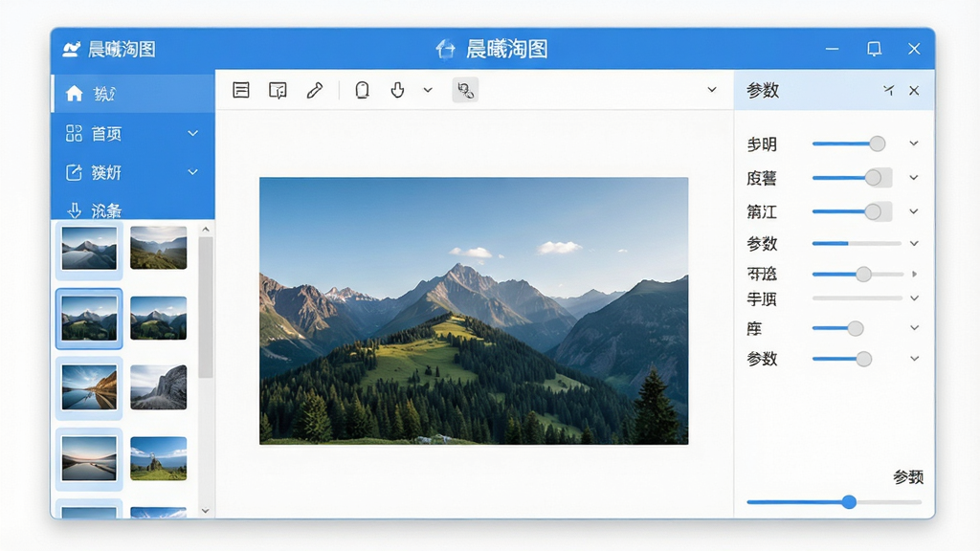Image resolution: width=980 pixels, height=551 pixels.
Task: Select the unhighlighted mountain meadow thumbnail
Action: tap(158, 318)
